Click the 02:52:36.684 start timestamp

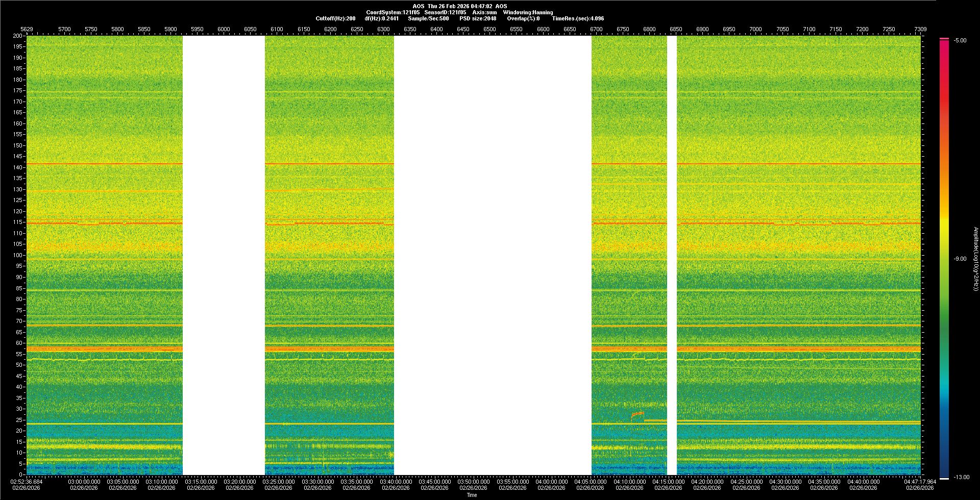pyautogui.click(x=28, y=482)
